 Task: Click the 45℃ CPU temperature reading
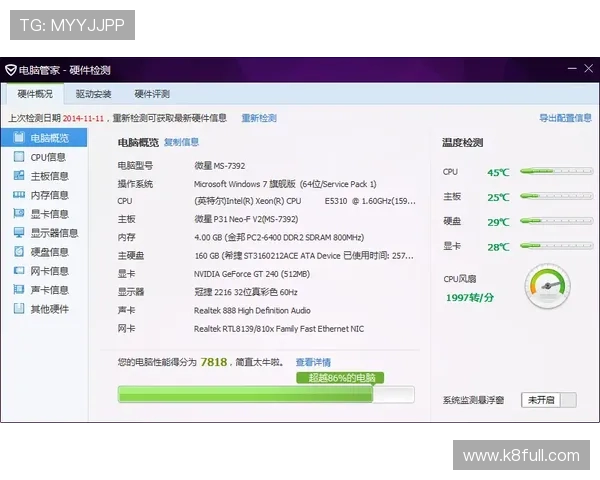(498, 172)
